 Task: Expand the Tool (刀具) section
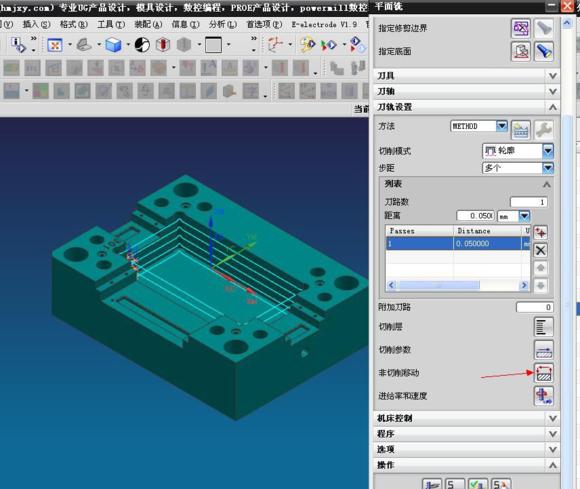click(467, 76)
